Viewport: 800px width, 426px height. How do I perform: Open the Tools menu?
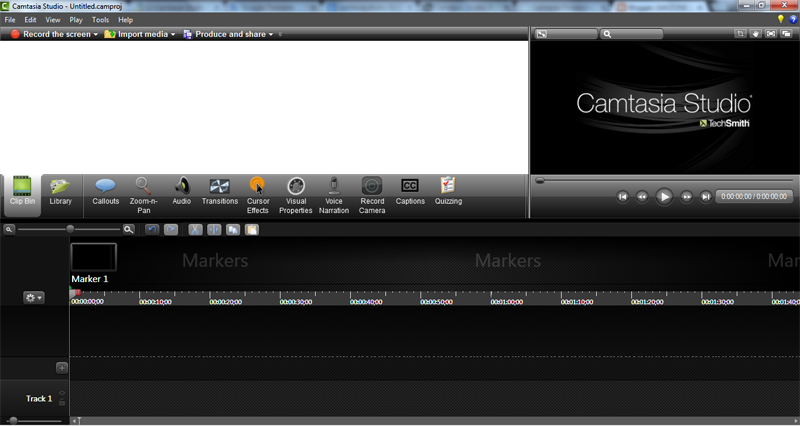pos(100,20)
